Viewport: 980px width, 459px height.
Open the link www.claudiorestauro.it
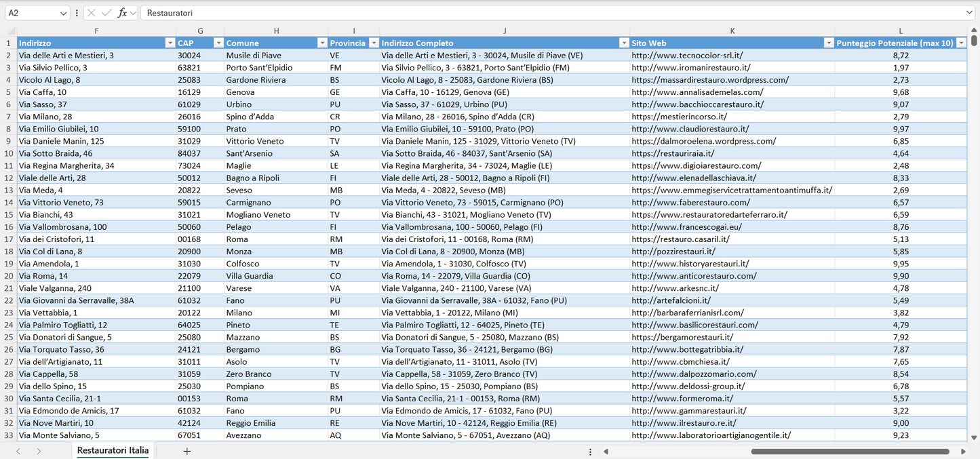pos(685,129)
